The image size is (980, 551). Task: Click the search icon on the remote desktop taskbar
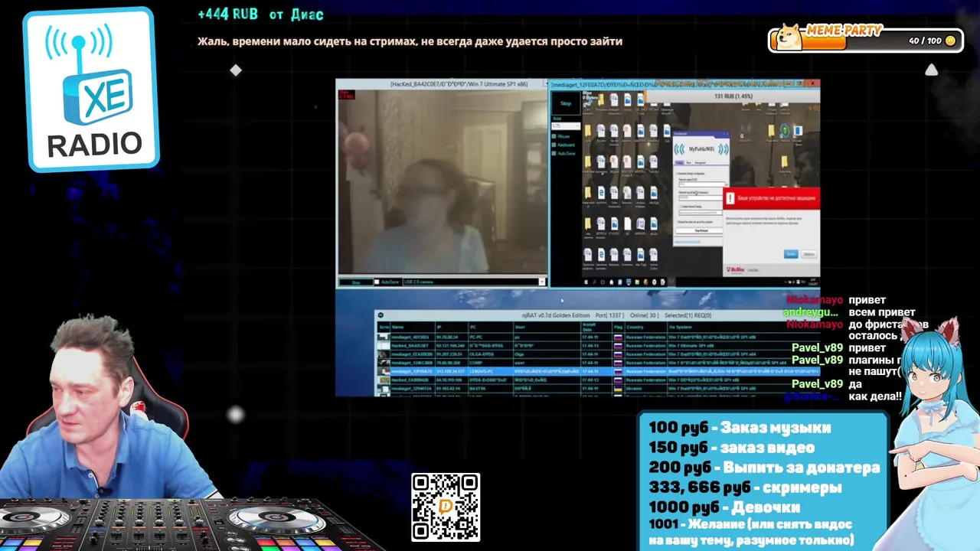(595, 282)
